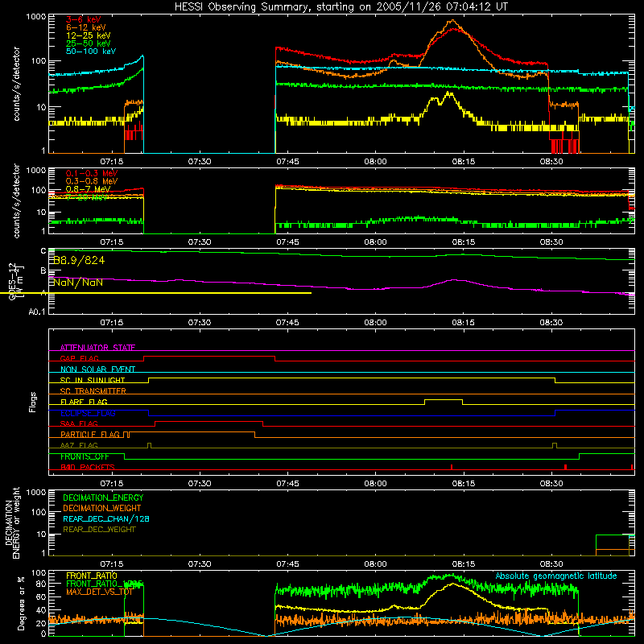Screen dimensions: 644x644
Task: Select the FLARE_FLAG label
Action: pos(84,402)
